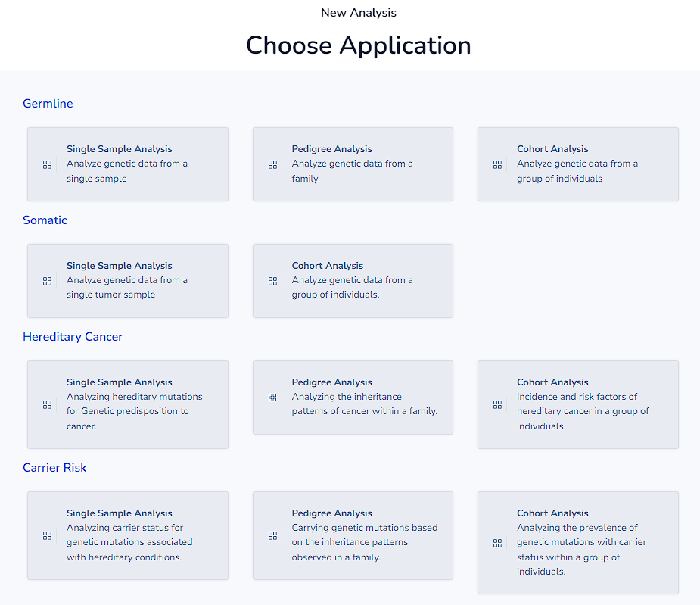Click grid icon on Germline Cohort Analysis card
Image resolution: width=700 pixels, height=605 pixels.
point(497,164)
